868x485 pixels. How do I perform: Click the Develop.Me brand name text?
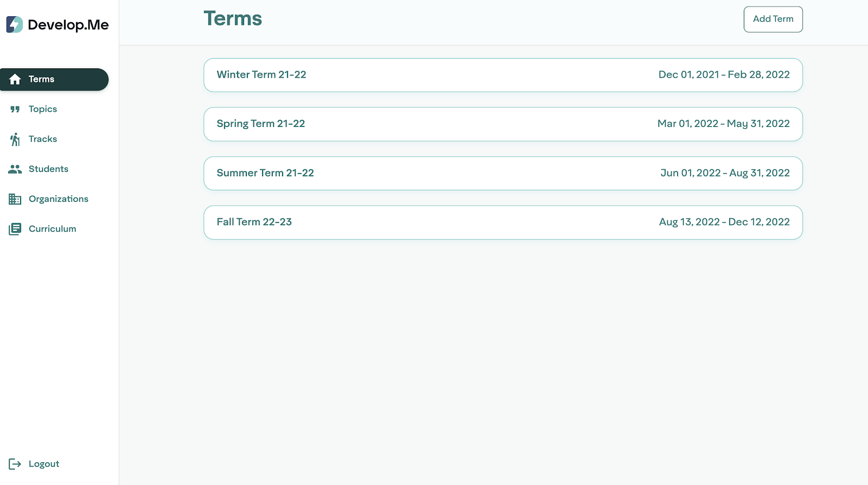point(68,25)
